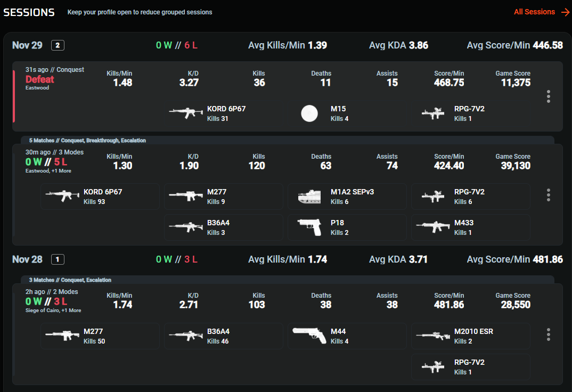
Task: Click the M44 revolver icon
Action: click(x=309, y=336)
